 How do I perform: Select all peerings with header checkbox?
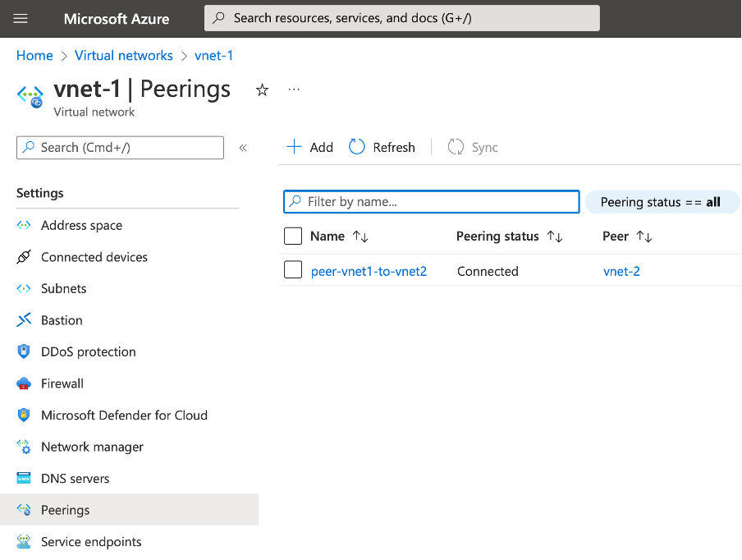pos(293,236)
